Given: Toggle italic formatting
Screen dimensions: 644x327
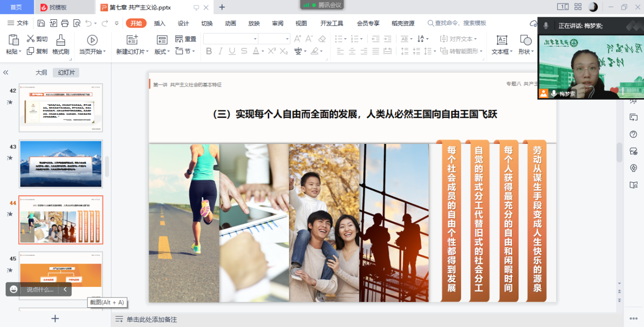Looking at the screenshot, I should pos(220,51).
